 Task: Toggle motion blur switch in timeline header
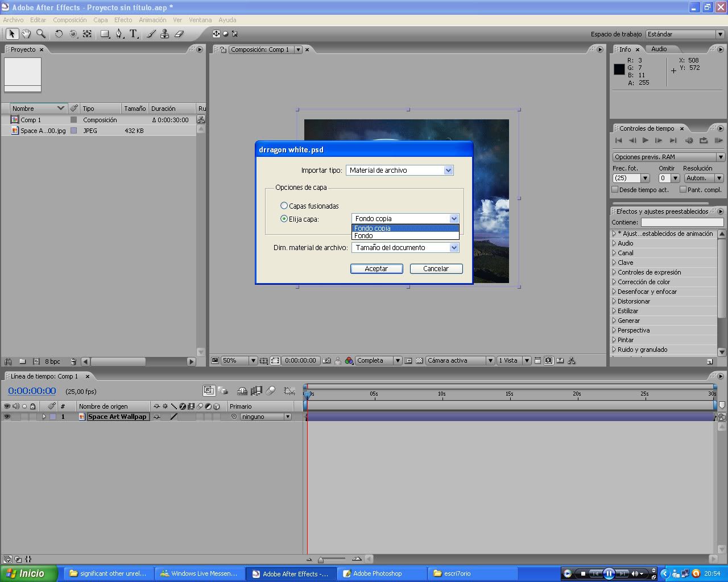[271, 391]
